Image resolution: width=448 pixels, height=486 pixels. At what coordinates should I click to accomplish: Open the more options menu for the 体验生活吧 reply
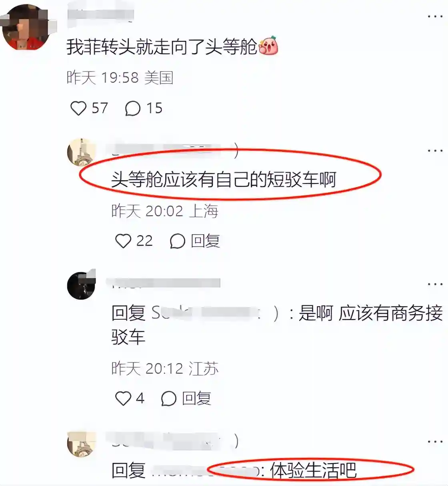435,442
